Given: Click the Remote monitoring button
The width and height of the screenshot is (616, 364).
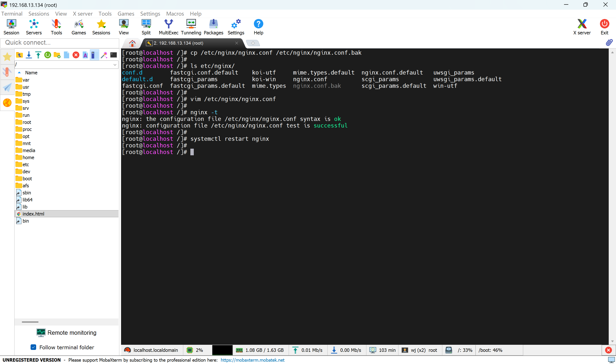Looking at the screenshot, I should pos(67,333).
